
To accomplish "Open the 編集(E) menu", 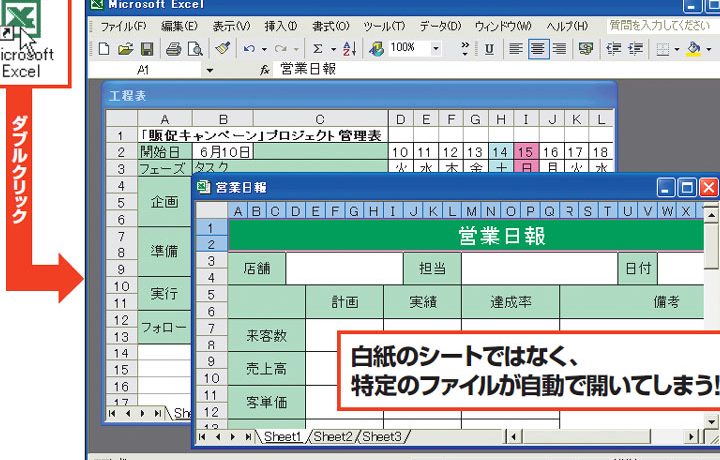I will point(180,26).
